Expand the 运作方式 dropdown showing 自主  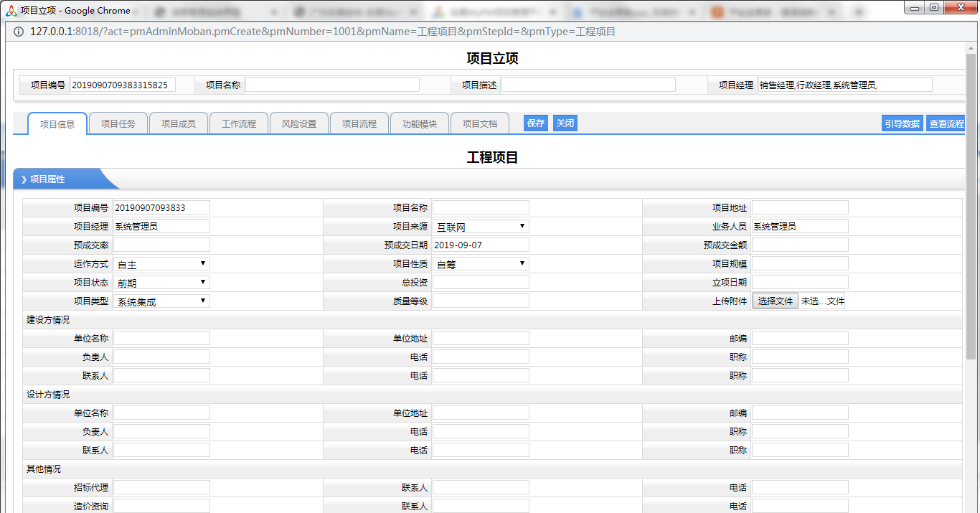[x=161, y=264]
